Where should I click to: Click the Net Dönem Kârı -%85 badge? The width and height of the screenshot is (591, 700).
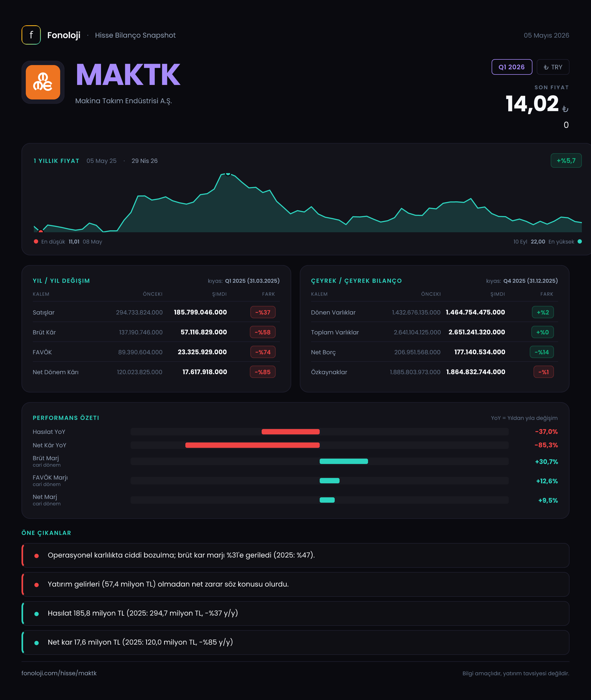click(x=263, y=372)
